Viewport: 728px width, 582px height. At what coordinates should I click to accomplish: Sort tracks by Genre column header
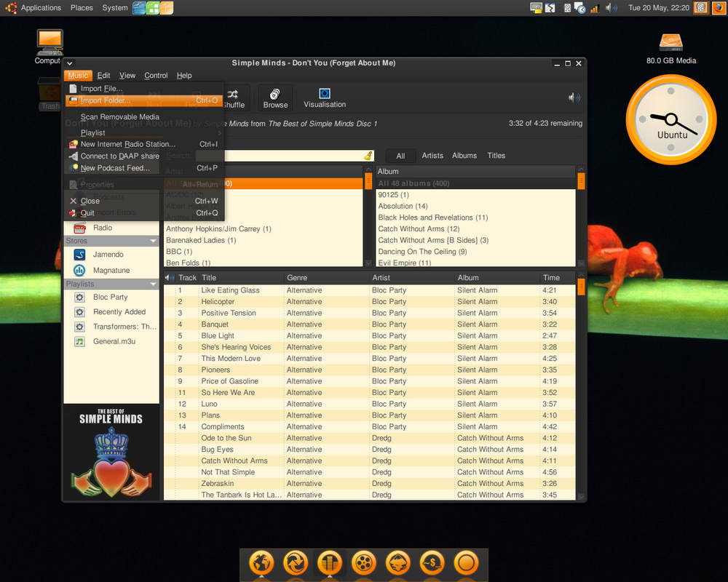pyautogui.click(x=326, y=277)
